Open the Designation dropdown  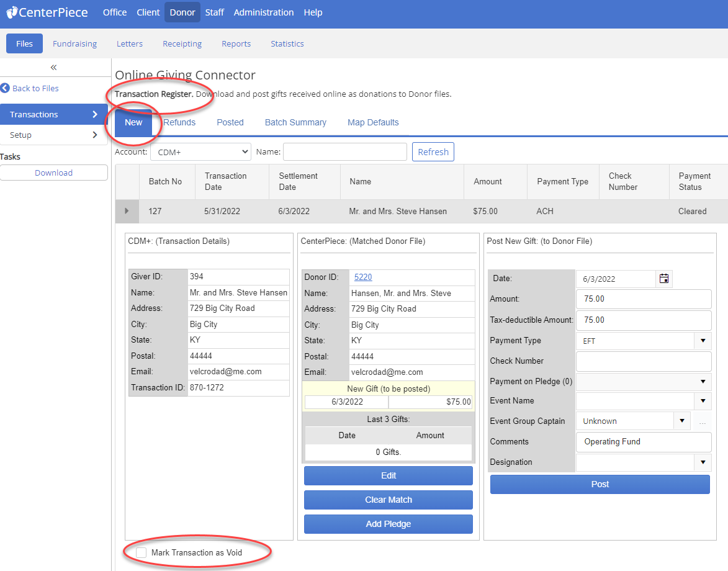[x=702, y=462]
